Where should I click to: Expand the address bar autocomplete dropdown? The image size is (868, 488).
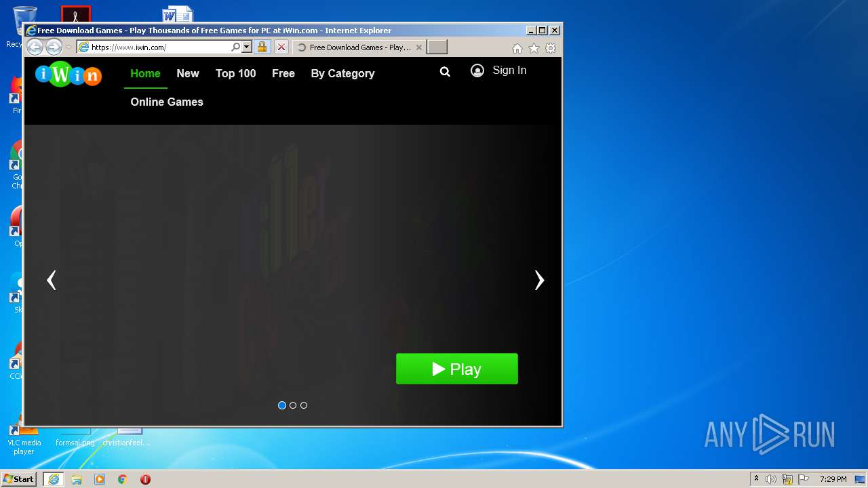pyautogui.click(x=246, y=47)
